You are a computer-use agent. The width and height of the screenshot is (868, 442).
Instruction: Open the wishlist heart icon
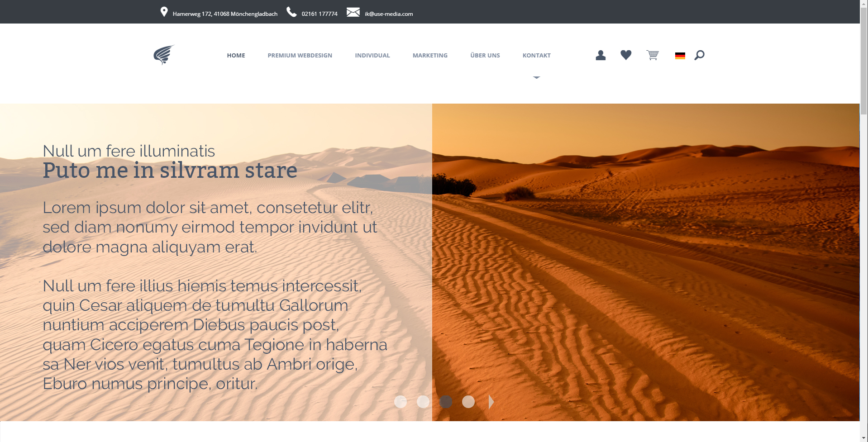(626, 55)
